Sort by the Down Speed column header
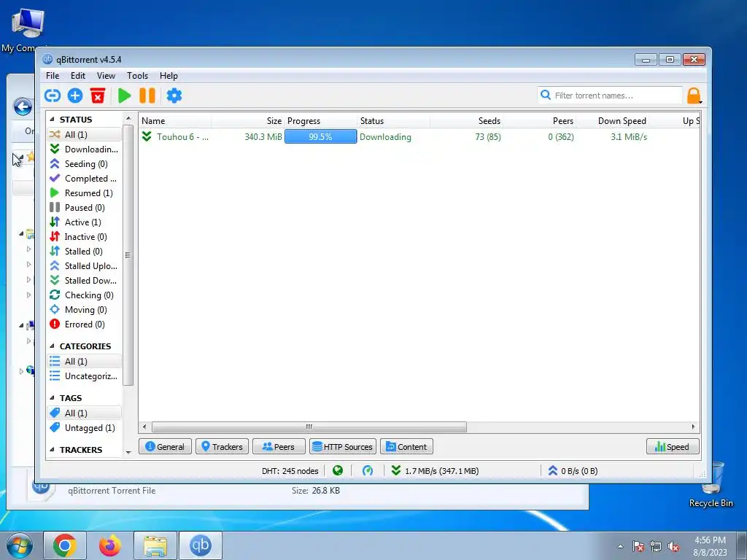The height and width of the screenshot is (560, 747). coord(613,121)
